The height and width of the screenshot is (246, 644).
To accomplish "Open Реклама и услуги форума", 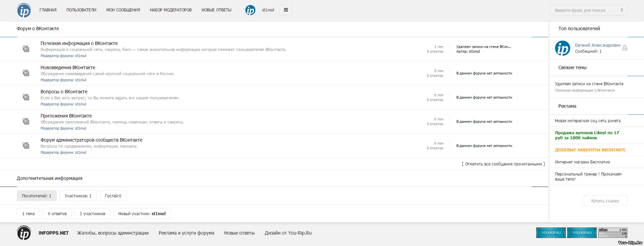I will point(186,233).
